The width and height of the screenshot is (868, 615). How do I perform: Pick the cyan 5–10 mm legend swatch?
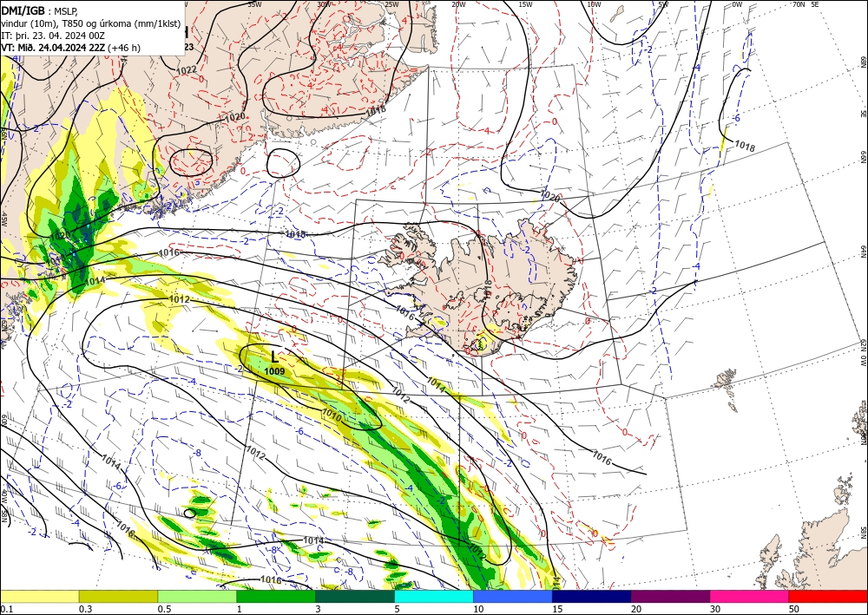point(434,596)
